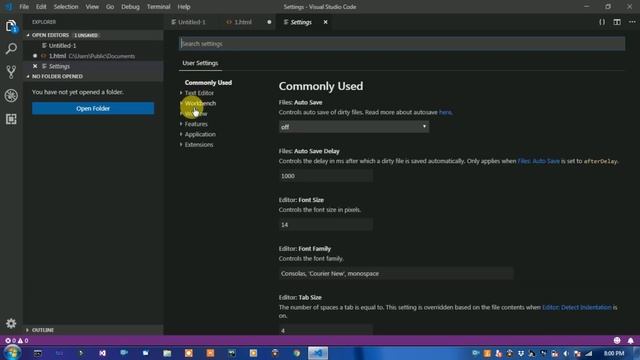Screen dimensions: 640x360
Task: Open the Help menu
Action: (184, 7)
